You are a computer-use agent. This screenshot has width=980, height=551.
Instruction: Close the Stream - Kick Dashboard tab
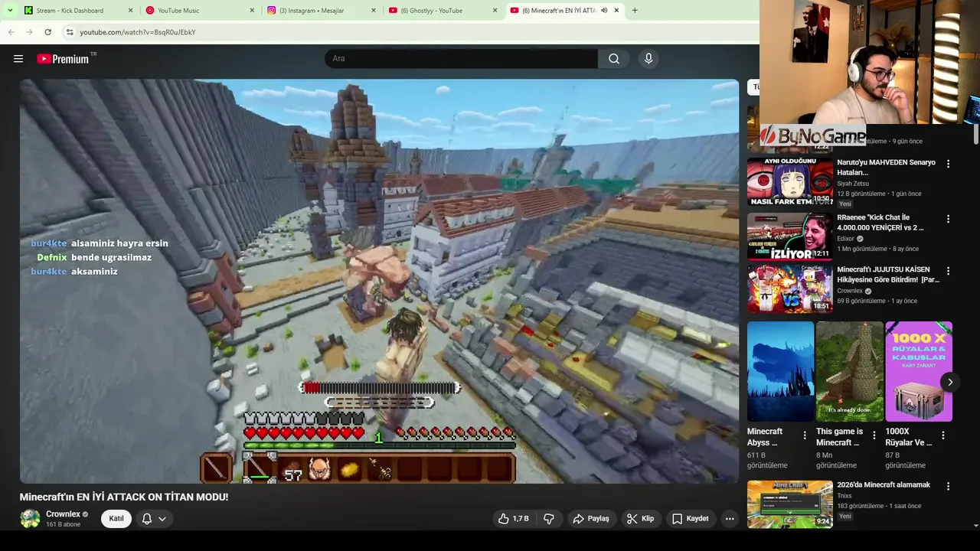coord(130,11)
